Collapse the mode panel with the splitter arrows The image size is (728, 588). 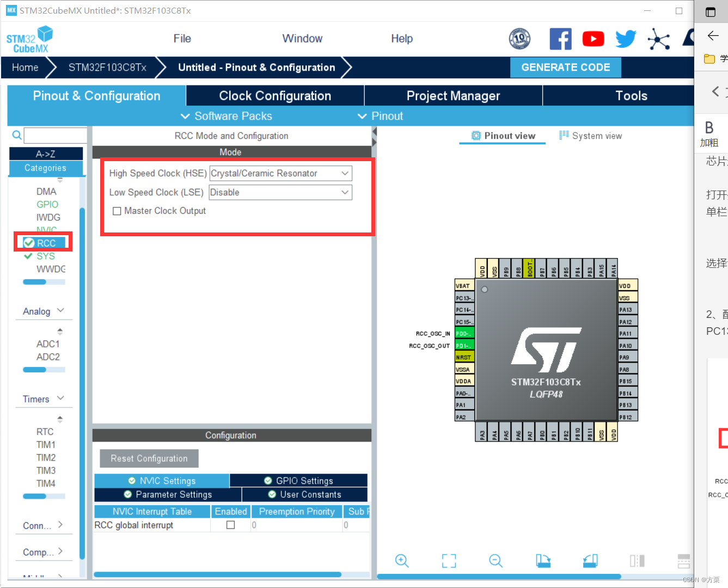click(374, 137)
